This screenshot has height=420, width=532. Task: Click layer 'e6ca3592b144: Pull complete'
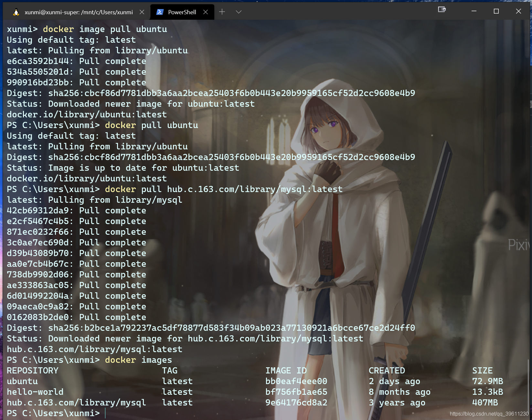point(76,61)
